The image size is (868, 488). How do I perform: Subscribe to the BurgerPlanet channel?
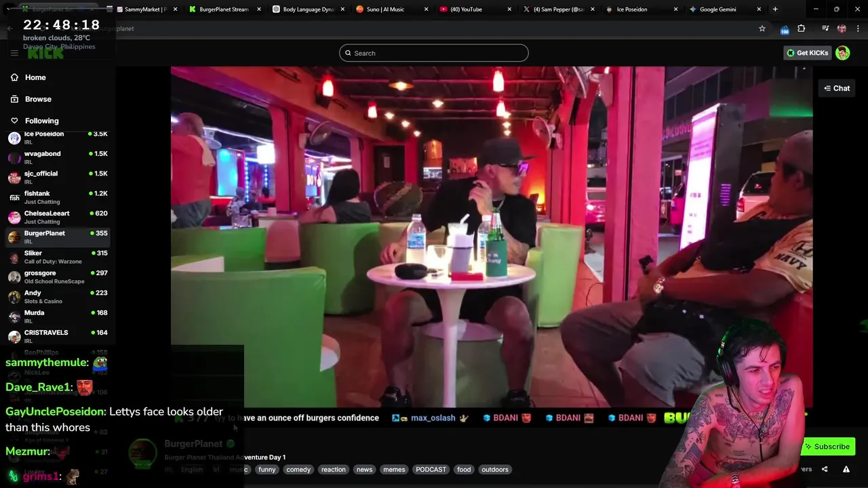[x=827, y=447]
